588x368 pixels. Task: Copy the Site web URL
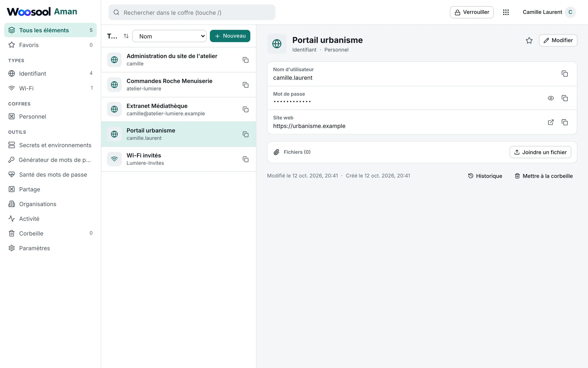click(x=564, y=122)
